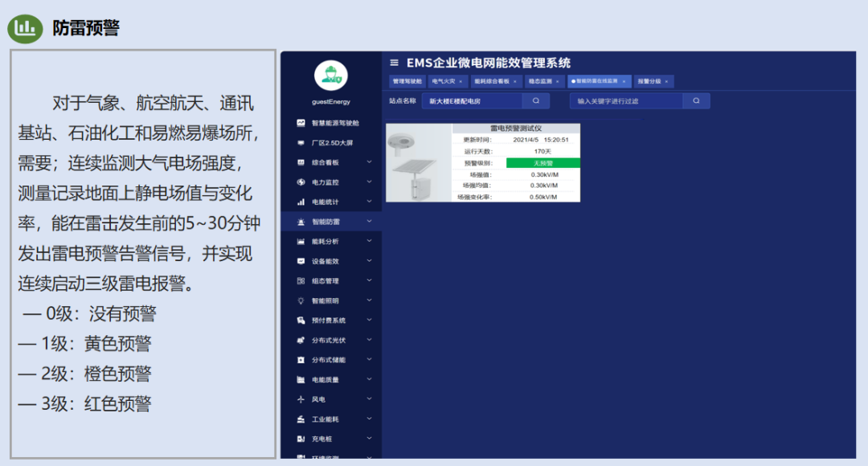The image size is (868, 466).
Task: Switch to the 管理驾驶舱 tab
Action: [407, 81]
